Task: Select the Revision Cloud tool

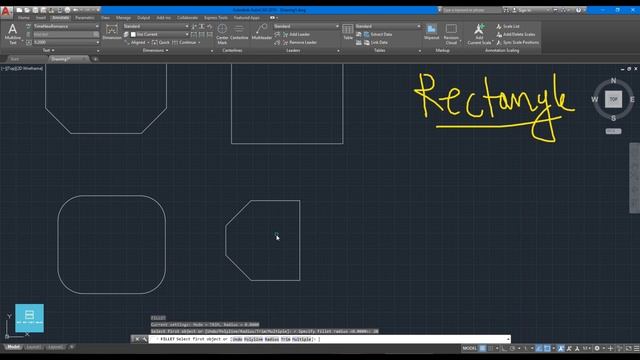Action: 451,34
